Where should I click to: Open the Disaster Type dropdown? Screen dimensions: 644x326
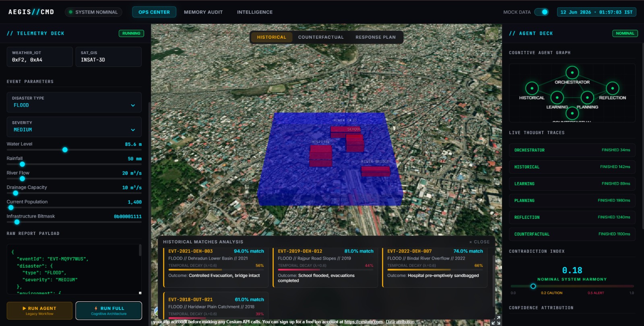[74, 102]
